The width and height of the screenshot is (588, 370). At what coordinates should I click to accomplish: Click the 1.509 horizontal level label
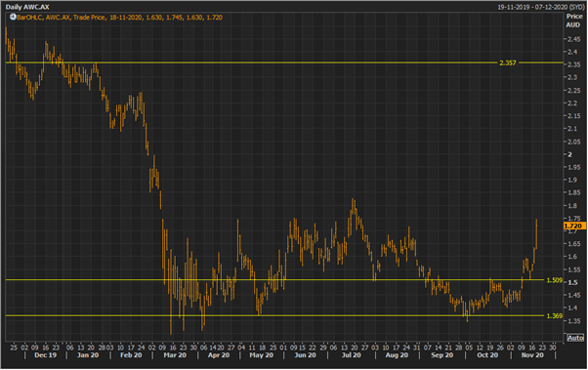(x=554, y=280)
